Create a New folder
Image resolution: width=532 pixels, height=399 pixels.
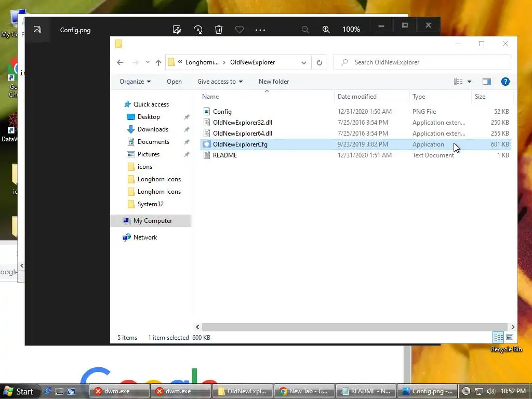(274, 82)
